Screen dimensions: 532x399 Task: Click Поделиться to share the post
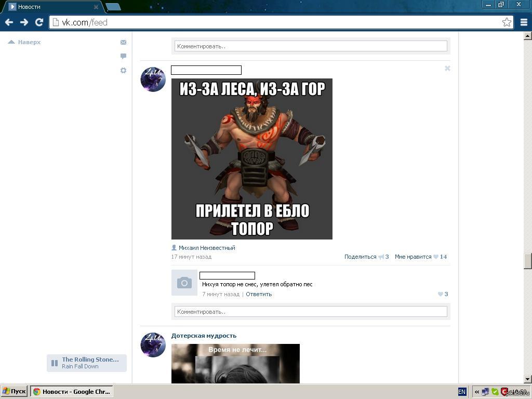(361, 257)
